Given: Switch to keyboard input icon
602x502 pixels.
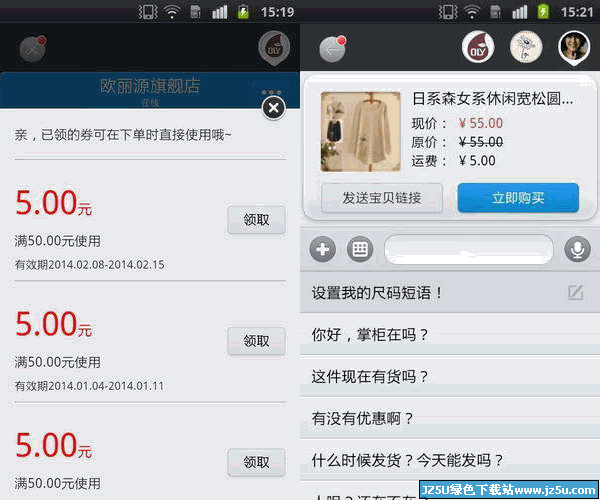Looking at the screenshot, I should point(360,250).
